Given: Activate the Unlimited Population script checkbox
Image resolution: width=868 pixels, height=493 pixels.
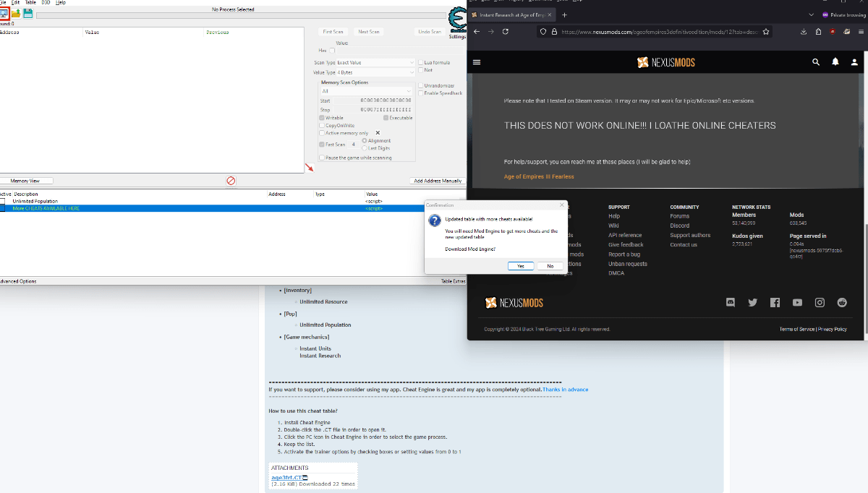Looking at the screenshot, I should click(2, 202).
